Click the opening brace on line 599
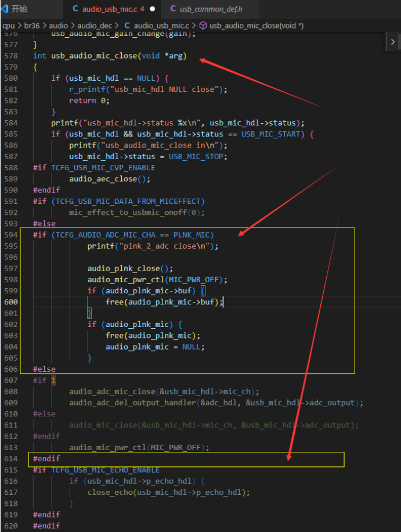Image resolution: width=401 pixels, height=532 pixels. 203,291
